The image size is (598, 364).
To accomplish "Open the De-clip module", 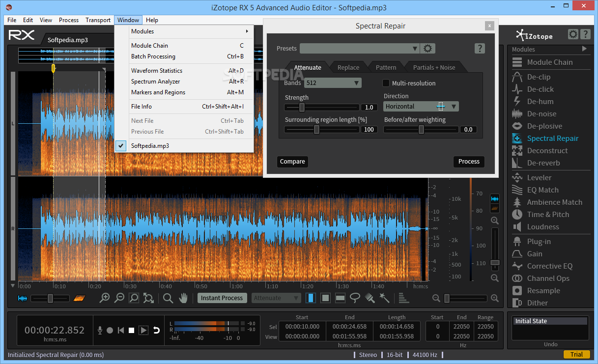I will pos(531,77).
